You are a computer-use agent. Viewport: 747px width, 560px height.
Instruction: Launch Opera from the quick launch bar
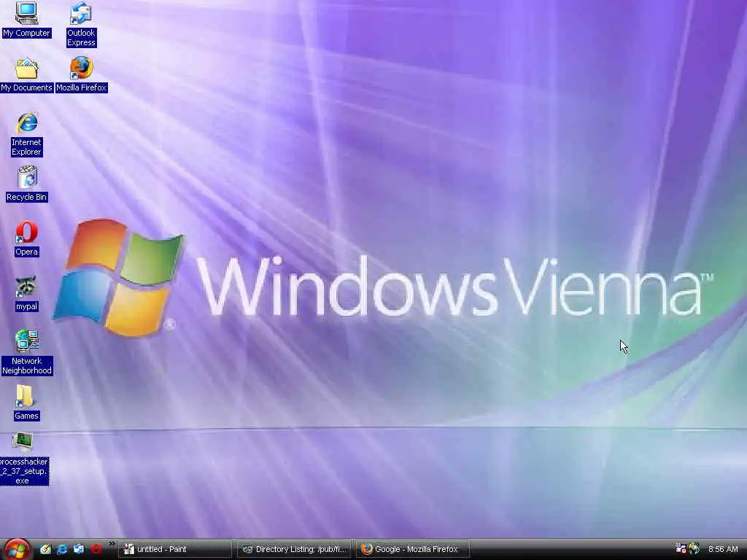click(96, 549)
